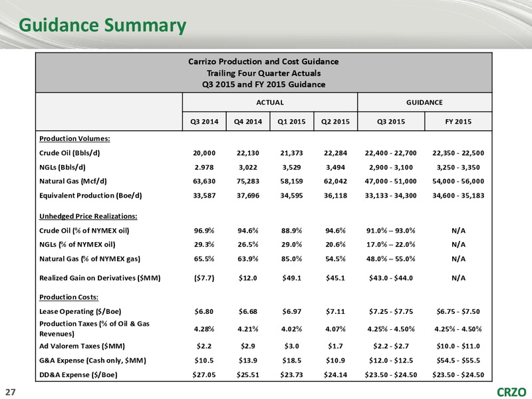
Task: Click the range 91.0% – 93.0%
Action: 391,231
